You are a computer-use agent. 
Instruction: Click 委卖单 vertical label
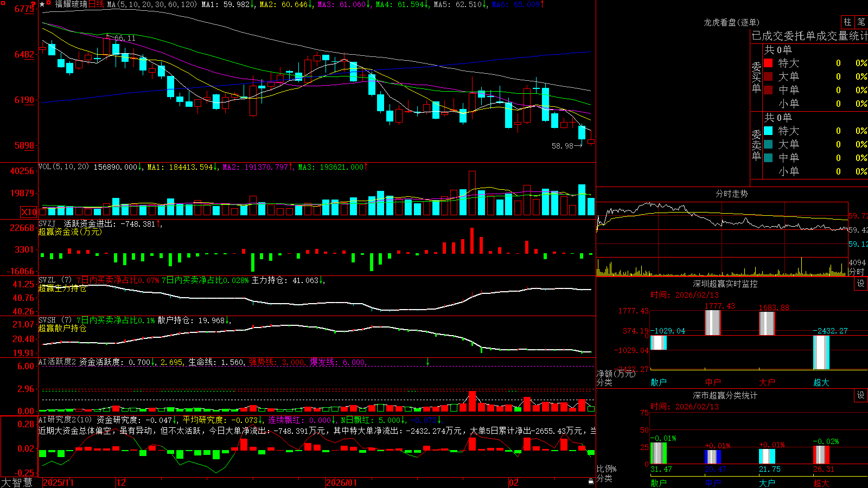756,145
